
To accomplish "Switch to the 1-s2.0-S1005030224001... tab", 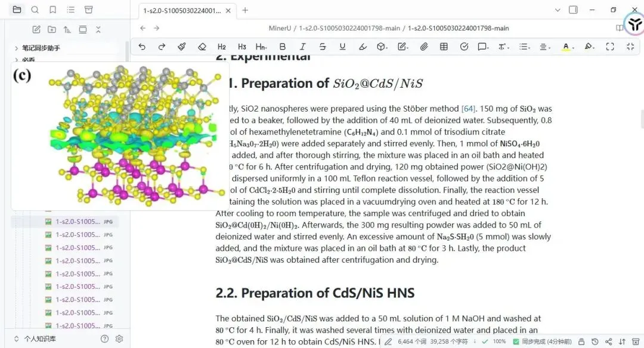I will pos(181,11).
